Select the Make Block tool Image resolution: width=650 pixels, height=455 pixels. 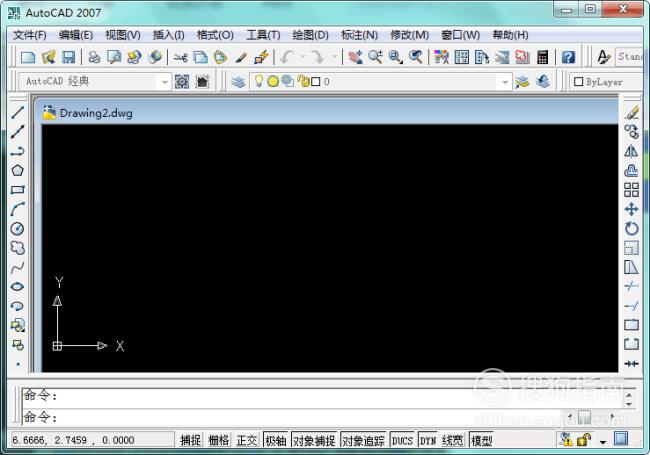click(17, 344)
